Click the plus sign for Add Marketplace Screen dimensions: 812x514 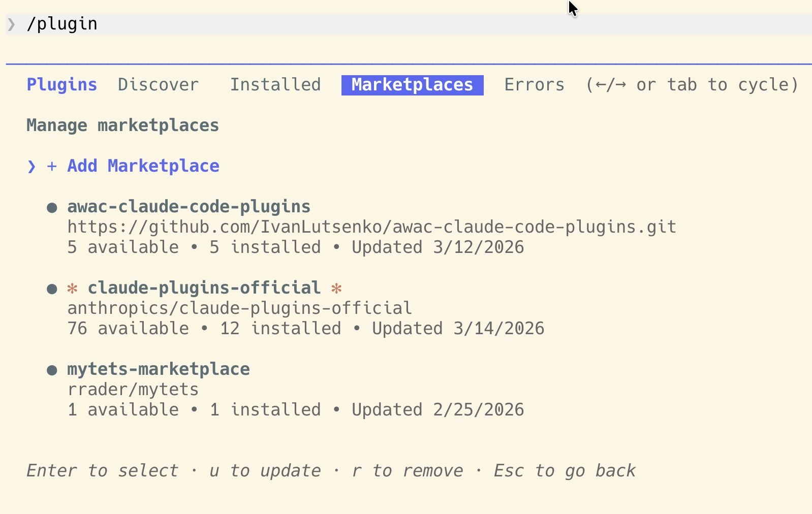click(x=52, y=166)
